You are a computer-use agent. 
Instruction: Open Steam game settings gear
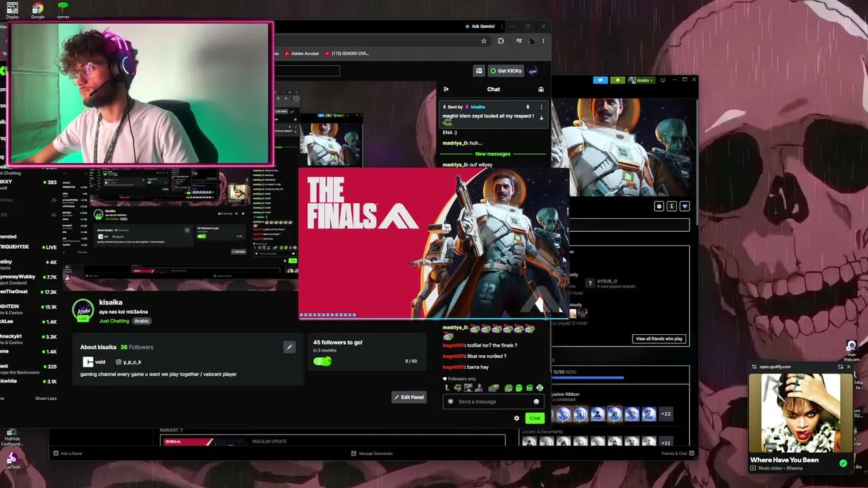(x=658, y=206)
